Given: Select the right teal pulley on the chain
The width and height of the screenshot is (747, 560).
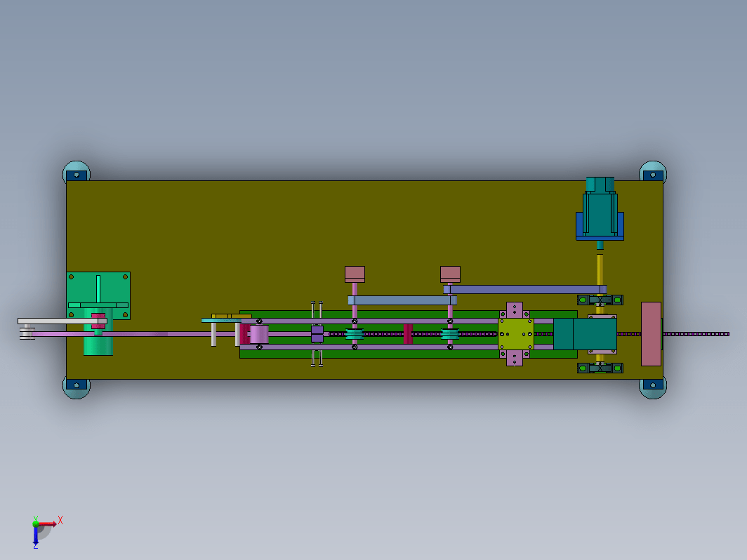Looking at the screenshot, I should pos(450,334).
